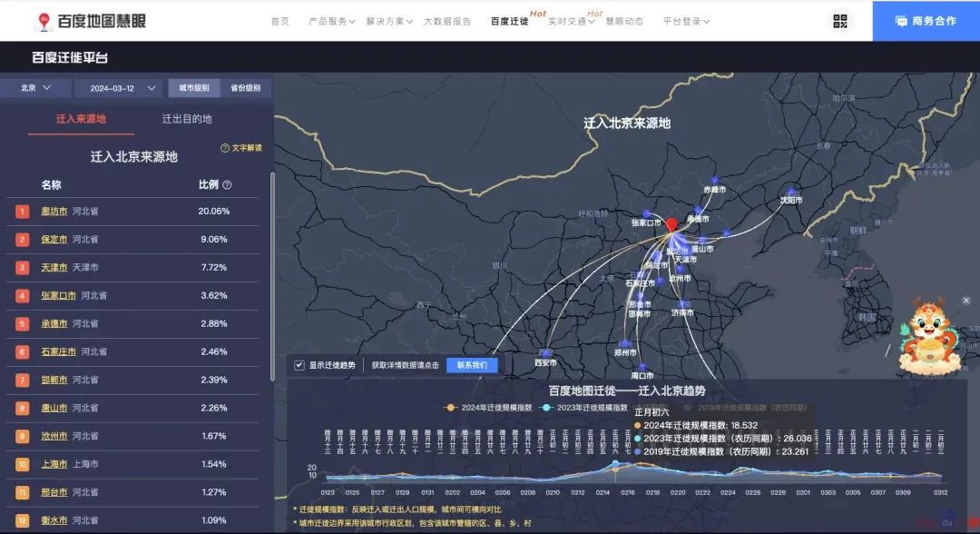Open the 大数据报告 menu item
This screenshot has width=980, height=534.
pyautogui.click(x=446, y=21)
